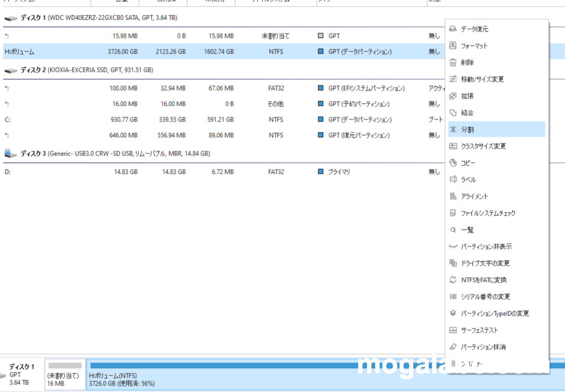Image resolution: width=565 pixels, height=392 pixels.
Task: Click the パーティション抹消 eraser icon
Action: (453, 347)
